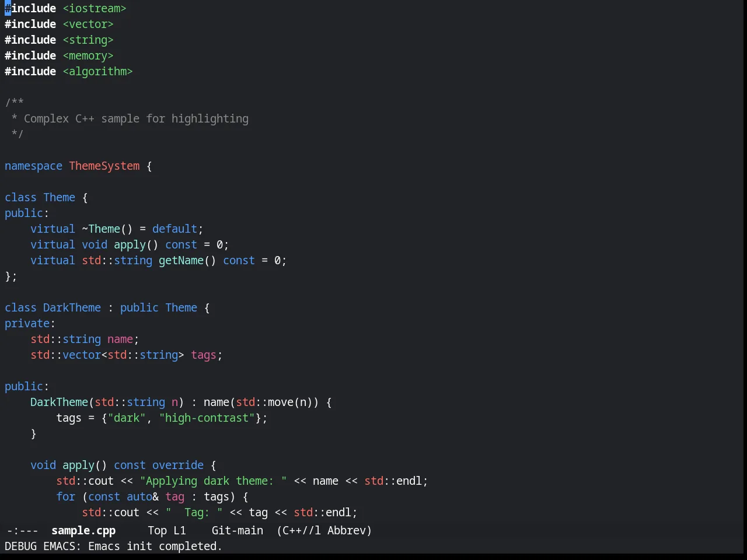This screenshot has width=747, height=560.
Task: Place cursor on '<vector>' include
Action: pos(88,24)
